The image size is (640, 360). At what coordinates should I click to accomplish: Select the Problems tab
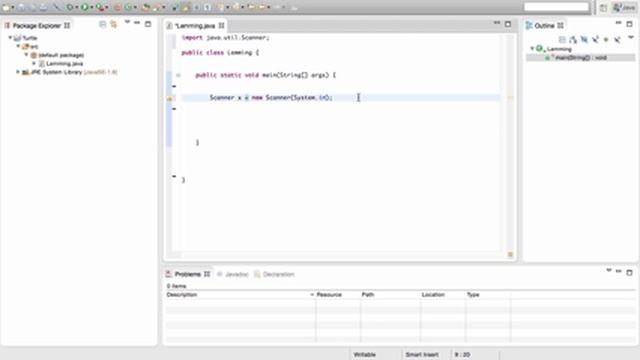click(x=188, y=274)
